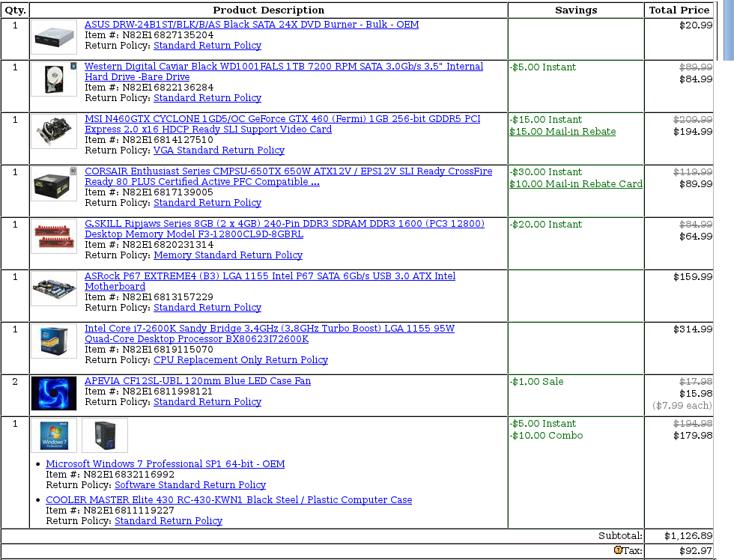Screen dimensions: 734x560
Task: Click the $179.98 combo price
Action: [x=693, y=436]
